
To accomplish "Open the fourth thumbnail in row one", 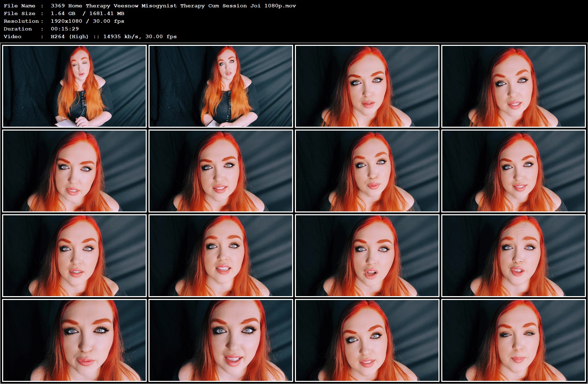I will pyautogui.click(x=513, y=86).
